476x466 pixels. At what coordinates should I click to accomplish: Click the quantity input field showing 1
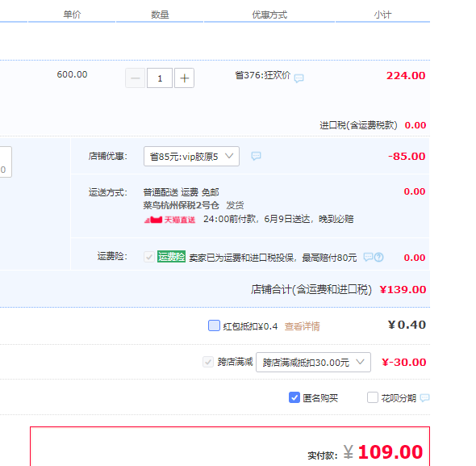pyautogui.click(x=160, y=78)
